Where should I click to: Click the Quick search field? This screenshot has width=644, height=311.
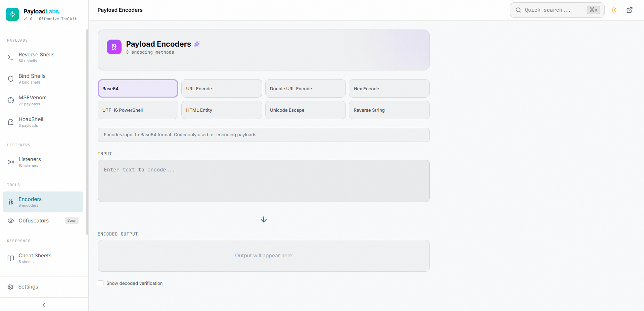tap(557, 10)
